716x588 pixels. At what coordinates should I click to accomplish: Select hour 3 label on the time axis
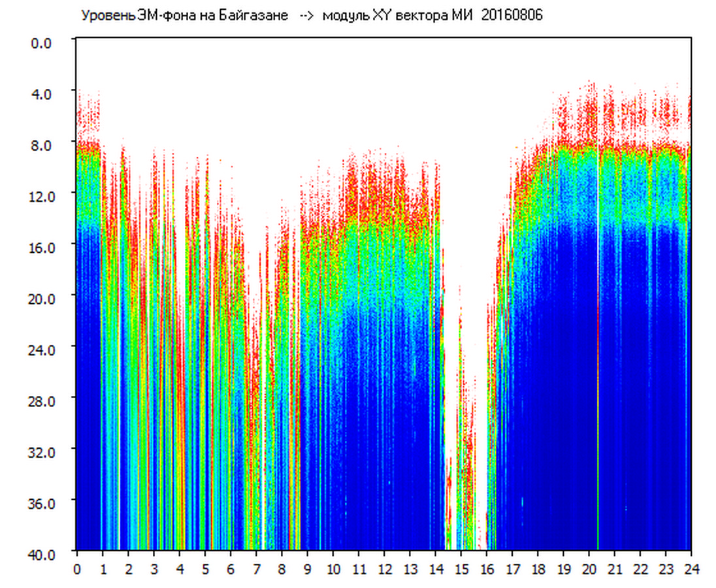(154, 569)
